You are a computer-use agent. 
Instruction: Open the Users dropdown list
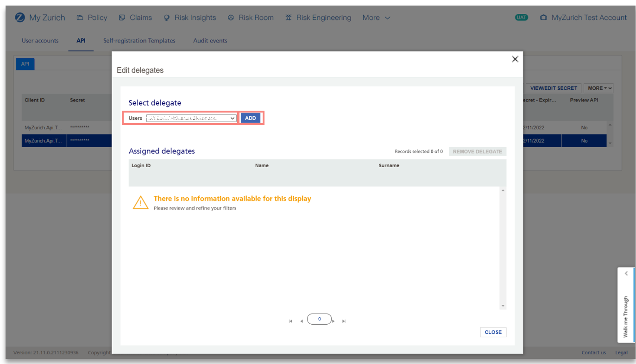pos(191,118)
